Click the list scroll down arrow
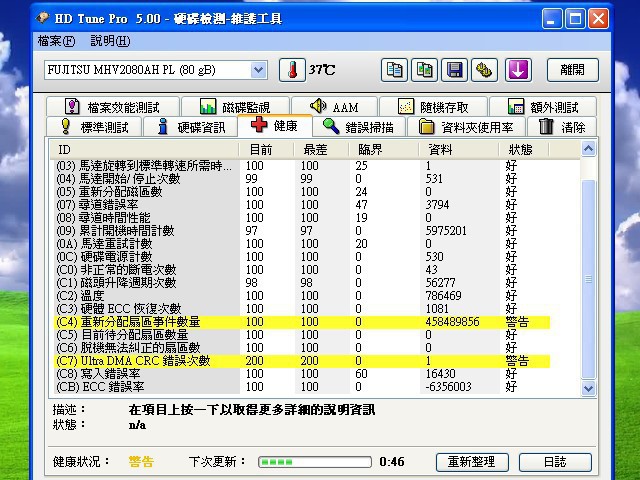This screenshot has height=480, width=640. pos(588,388)
